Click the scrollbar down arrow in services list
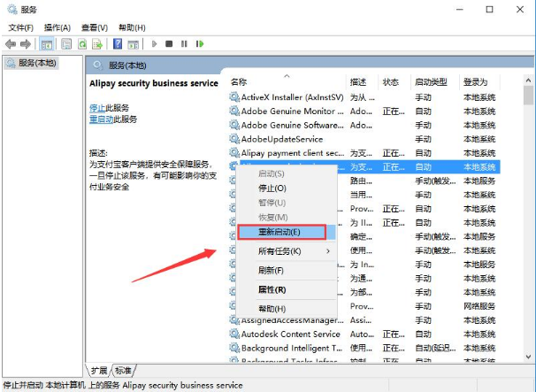Image resolution: width=536 pixels, height=392 pixels. pyautogui.click(x=528, y=357)
